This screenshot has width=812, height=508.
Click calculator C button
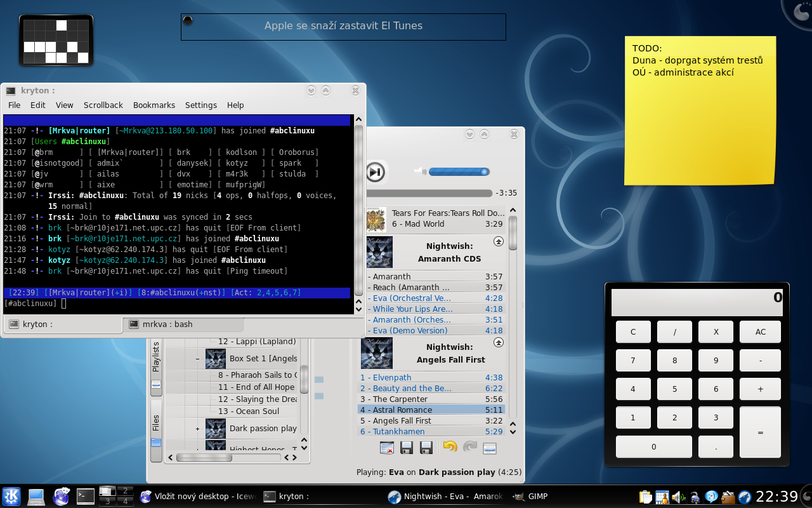pyautogui.click(x=633, y=331)
